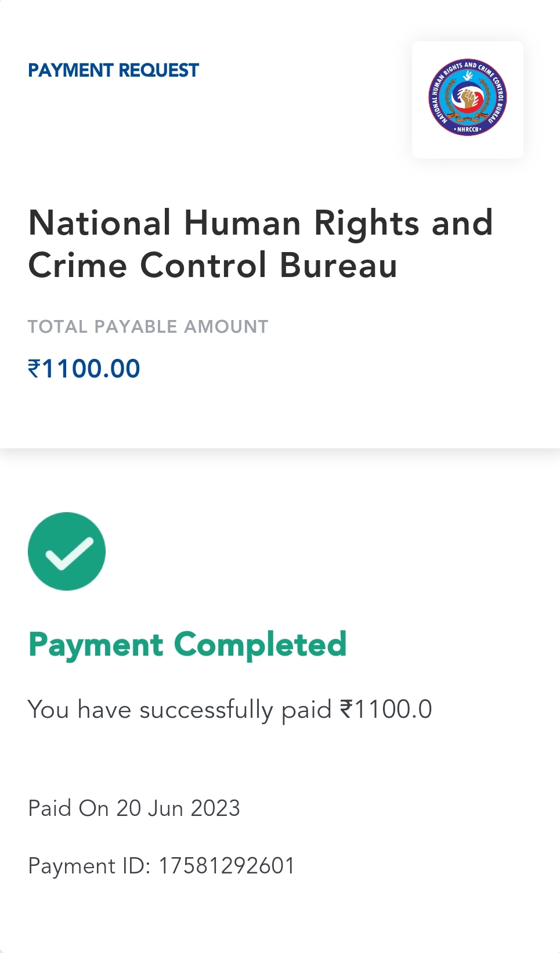Screen dimensions: 560x953
Task: Click the word 'Bureau' in the title
Action: (338, 265)
